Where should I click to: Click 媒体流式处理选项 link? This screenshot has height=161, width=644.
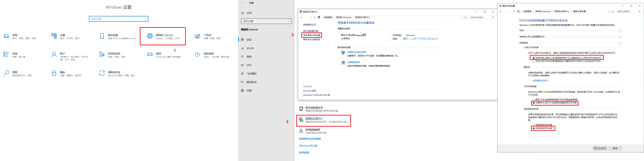[x=312, y=40]
